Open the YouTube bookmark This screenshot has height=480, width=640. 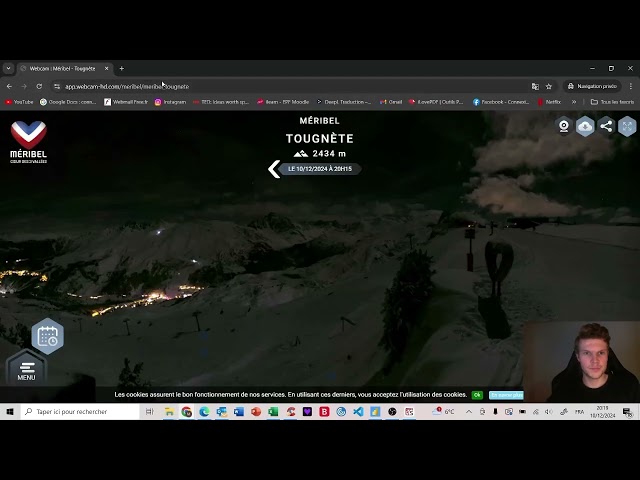tap(19, 102)
